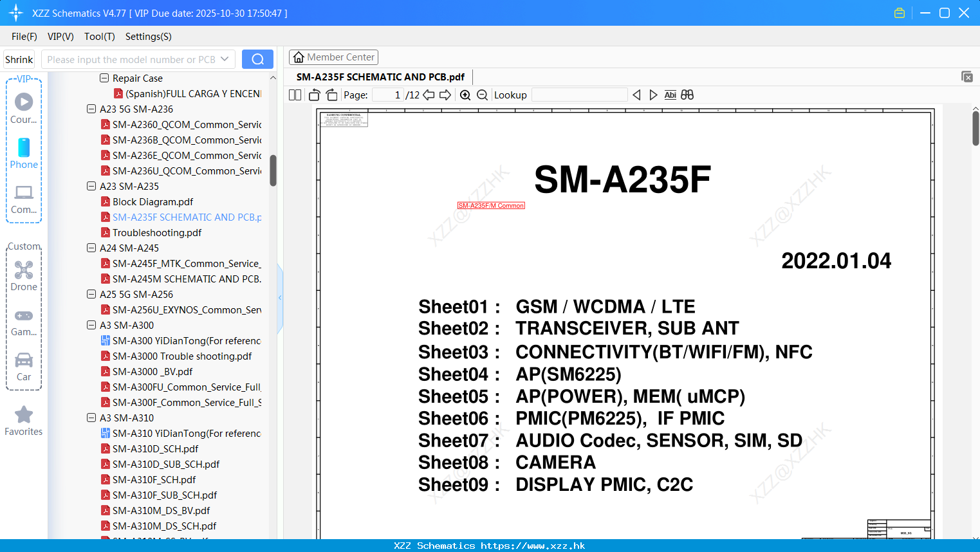Viewport: 980px width, 552px height.
Task: Open Troubleshooting.pdf
Action: [157, 232]
